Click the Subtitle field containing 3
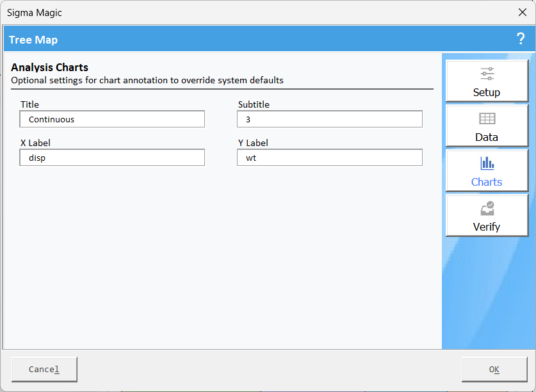The image size is (536, 392). click(x=330, y=119)
